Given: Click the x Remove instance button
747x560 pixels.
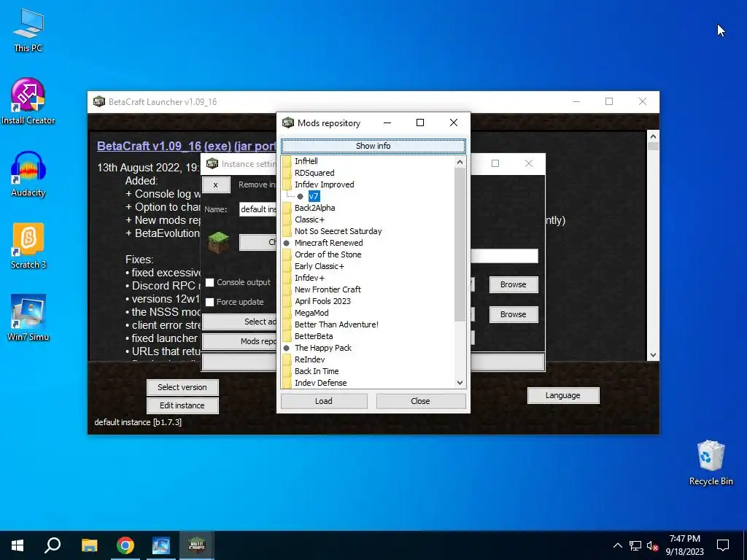Looking at the screenshot, I should click(x=216, y=184).
